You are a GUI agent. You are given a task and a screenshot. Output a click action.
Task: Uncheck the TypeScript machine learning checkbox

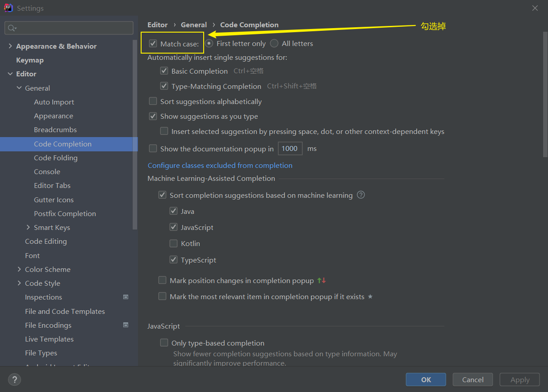point(174,260)
